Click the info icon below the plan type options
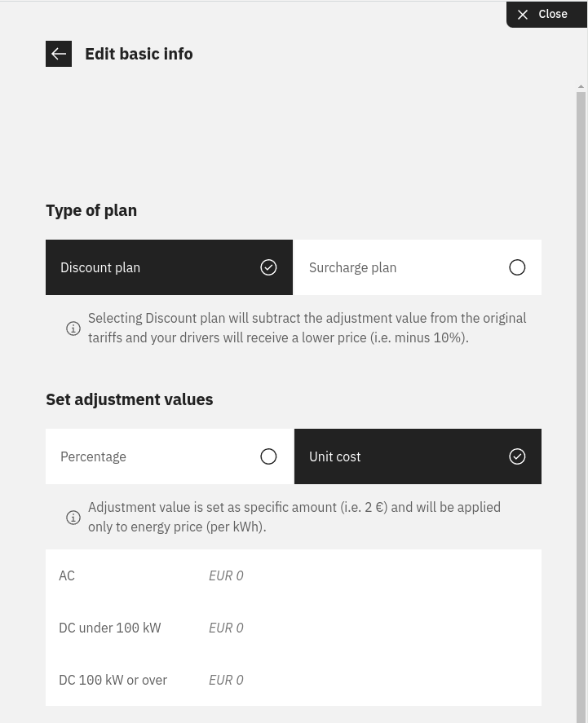The height and width of the screenshot is (723, 588). click(x=73, y=328)
